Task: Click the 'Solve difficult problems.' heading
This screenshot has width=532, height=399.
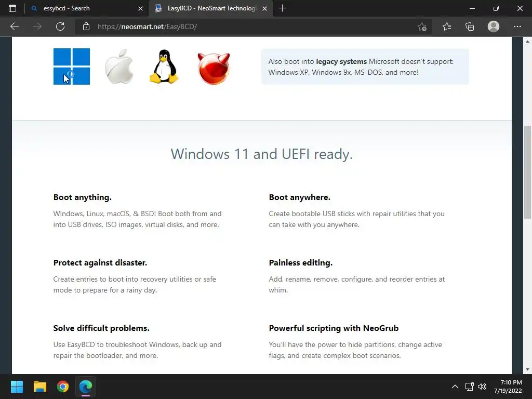Action: (x=101, y=328)
